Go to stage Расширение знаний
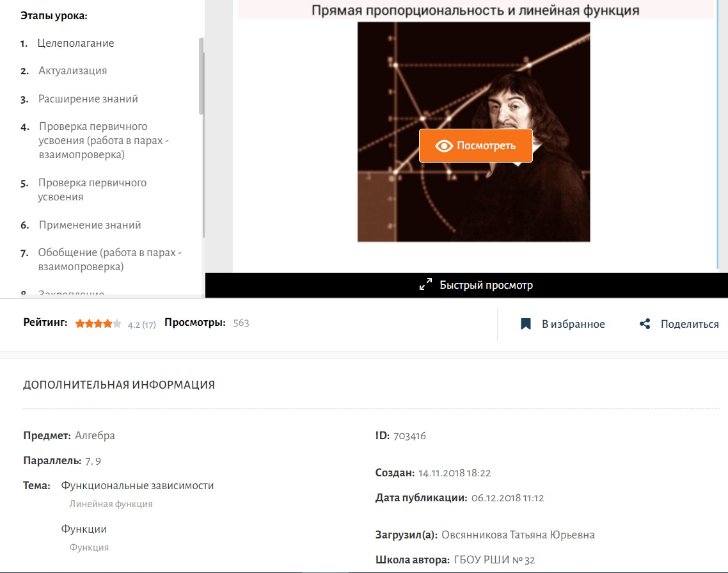Viewport: 728px width, 573px height. coord(88,99)
